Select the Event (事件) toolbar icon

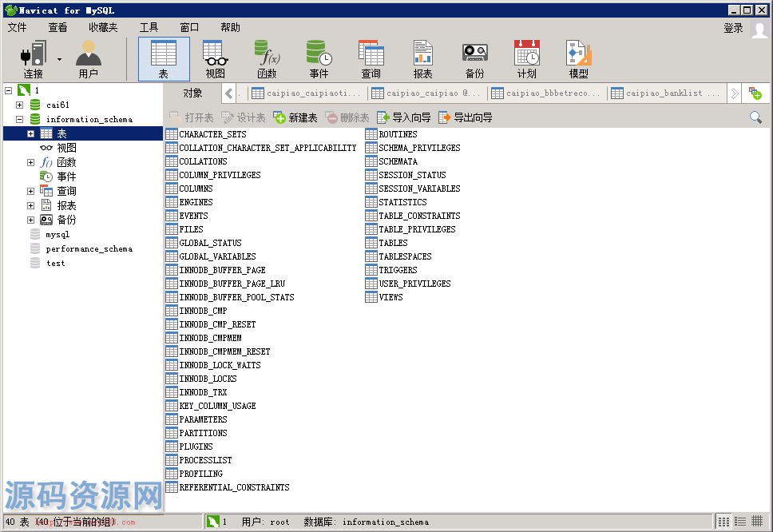click(319, 59)
